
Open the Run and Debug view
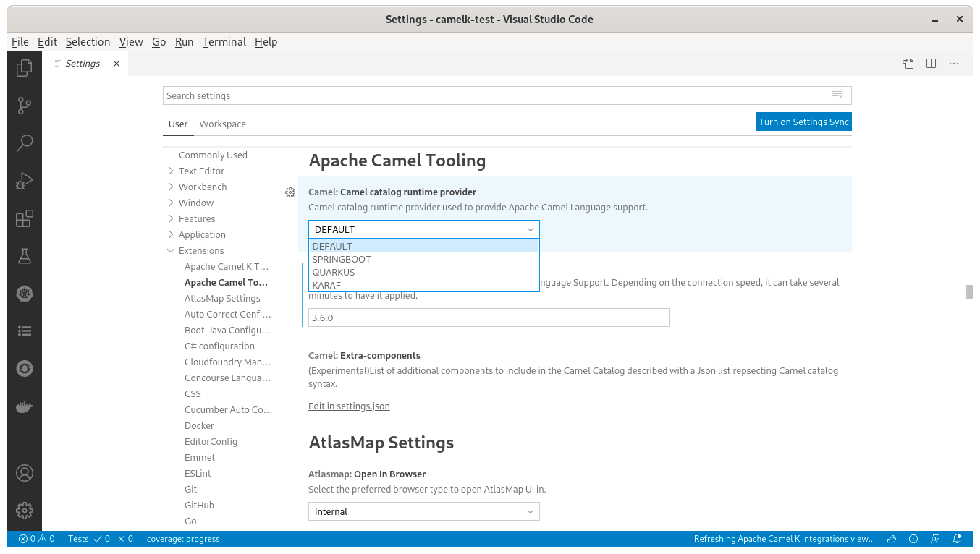[25, 181]
